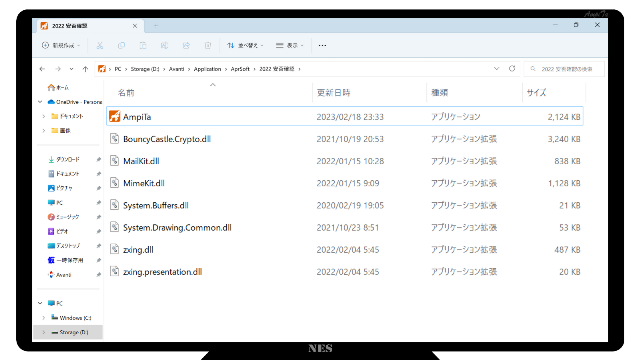Viewport: 640px width, 360px height.
Task: Click the 3,240 KB size cell
Action: [x=564, y=139]
